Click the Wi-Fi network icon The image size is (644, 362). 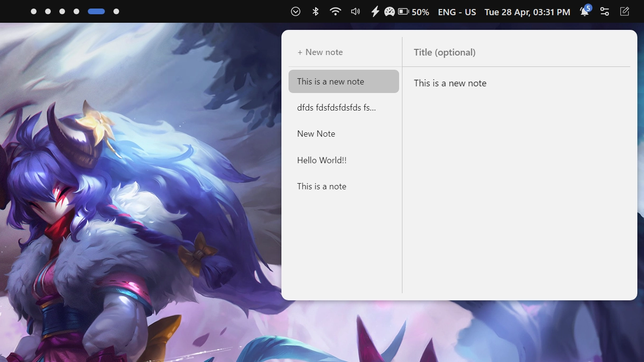[336, 12]
